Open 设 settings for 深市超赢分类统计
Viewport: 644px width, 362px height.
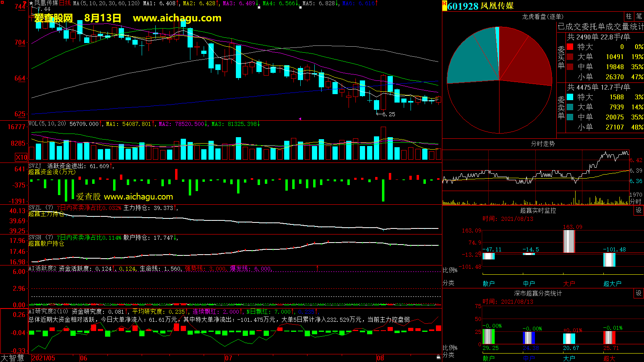pyautogui.click(x=638, y=293)
